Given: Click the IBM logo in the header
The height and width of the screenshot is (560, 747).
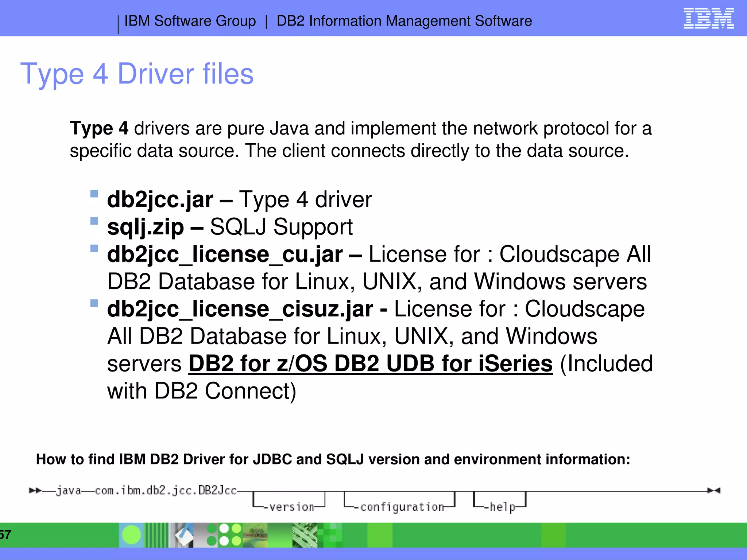Looking at the screenshot, I should 709,18.
